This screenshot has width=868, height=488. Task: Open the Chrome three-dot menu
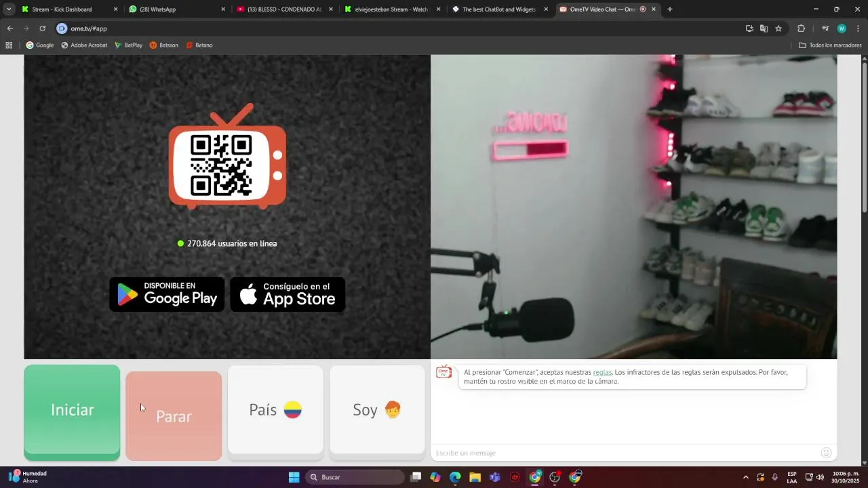[x=858, y=28]
